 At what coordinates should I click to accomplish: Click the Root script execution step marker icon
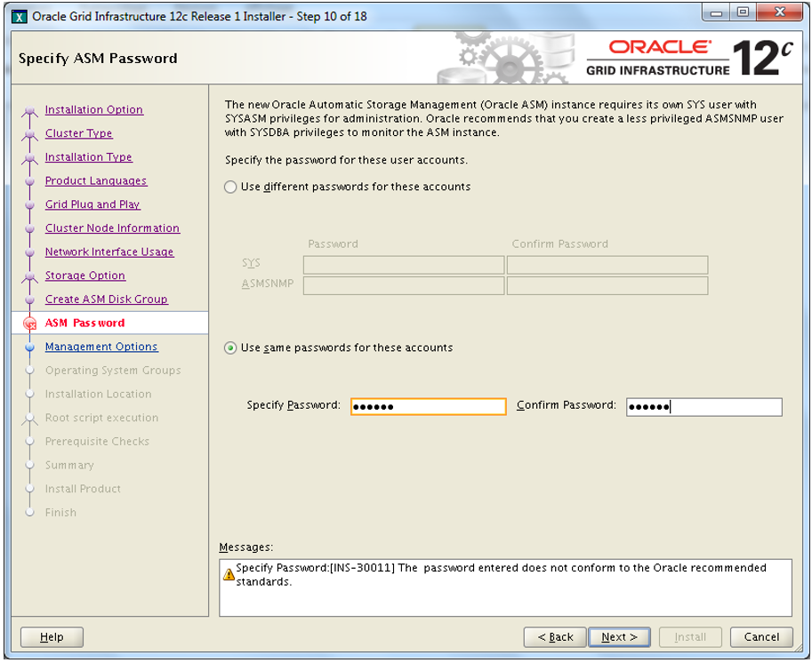click(x=30, y=419)
